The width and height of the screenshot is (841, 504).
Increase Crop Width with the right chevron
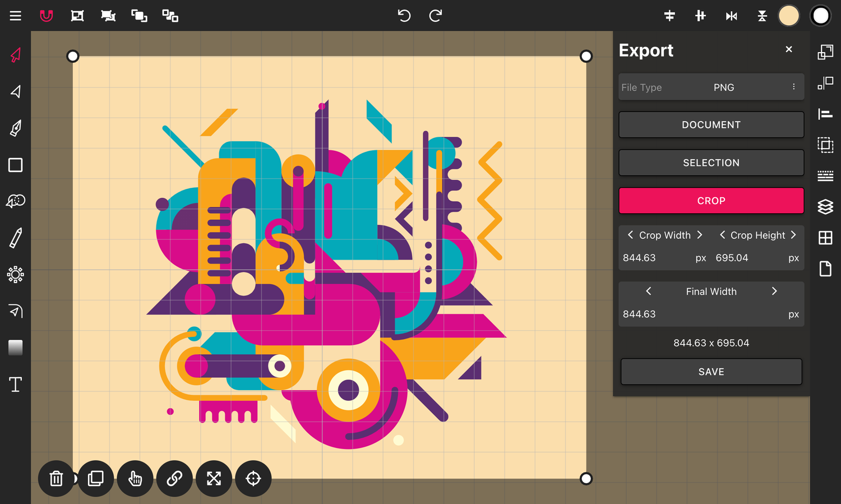[x=700, y=235]
